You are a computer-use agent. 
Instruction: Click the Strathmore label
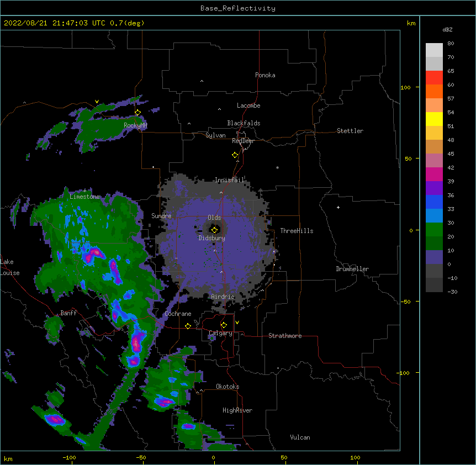[285, 336]
